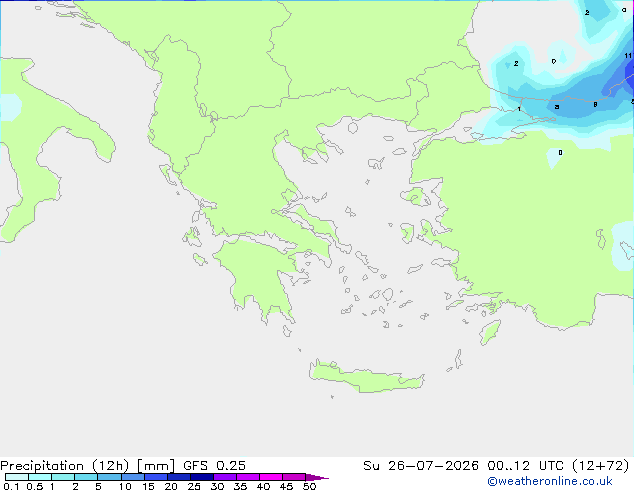The image size is (634, 490).
Task: Pick the 35–40 mm legend color swatch
Action: tap(248, 477)
